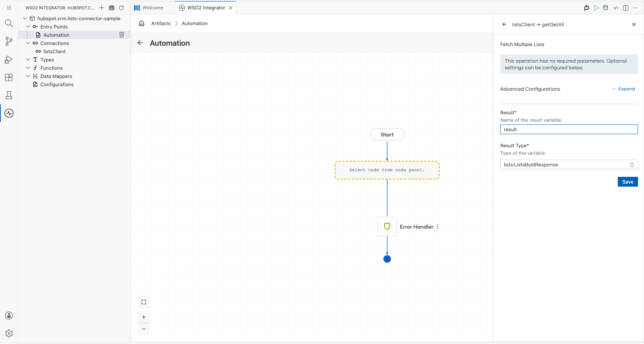644x344 pixels.
Task: Click the Error Handler shield node
Action: coord(387,227)
